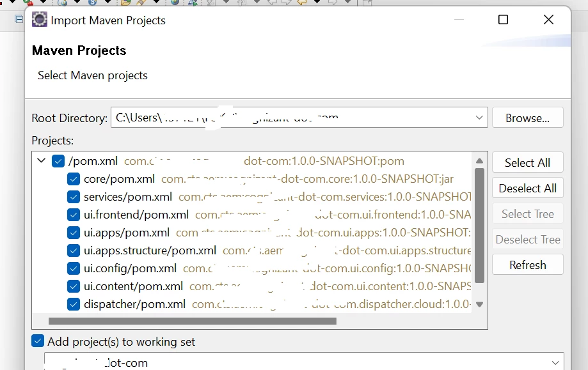Click the Eclipse icon in dialog title bar
The height and width of the screenshot is (370, 588).
tap(40, 19)
